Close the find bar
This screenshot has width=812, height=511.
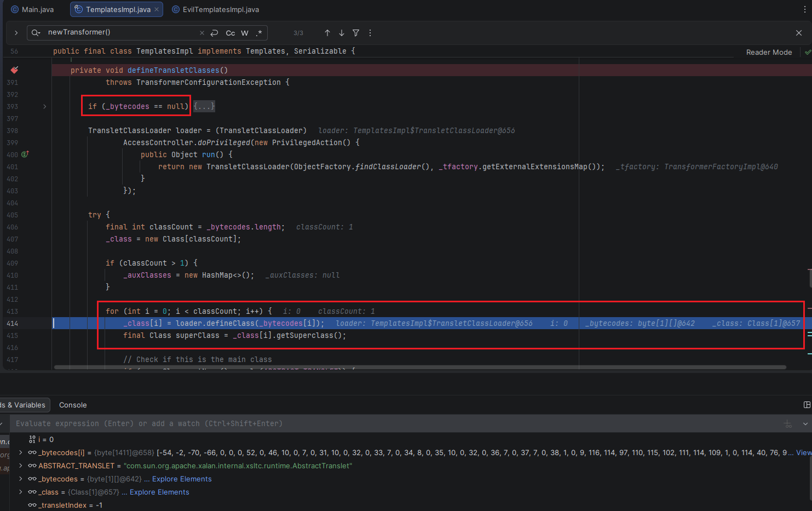click(x=799, y=33)
